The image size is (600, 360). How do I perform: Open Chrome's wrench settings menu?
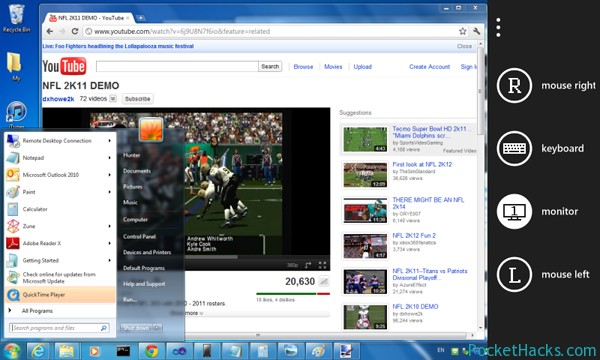pyautogui.click(x=476, y=31)
